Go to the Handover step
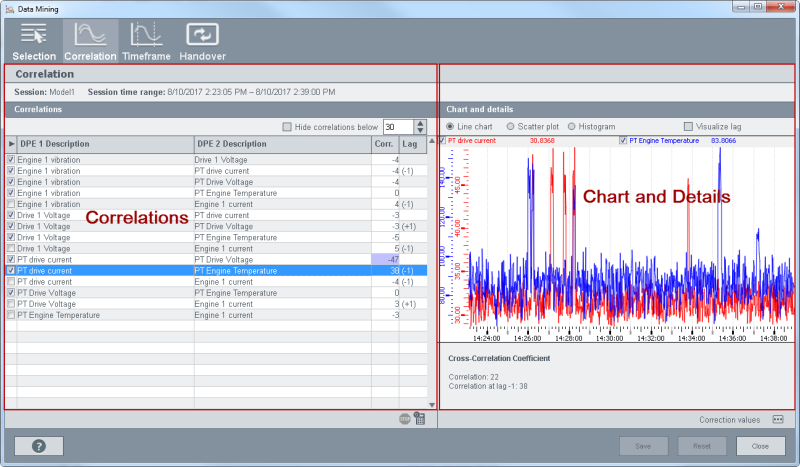Image resolution: width=800 pixels, height=467 pixels. [x=203, y=41]
